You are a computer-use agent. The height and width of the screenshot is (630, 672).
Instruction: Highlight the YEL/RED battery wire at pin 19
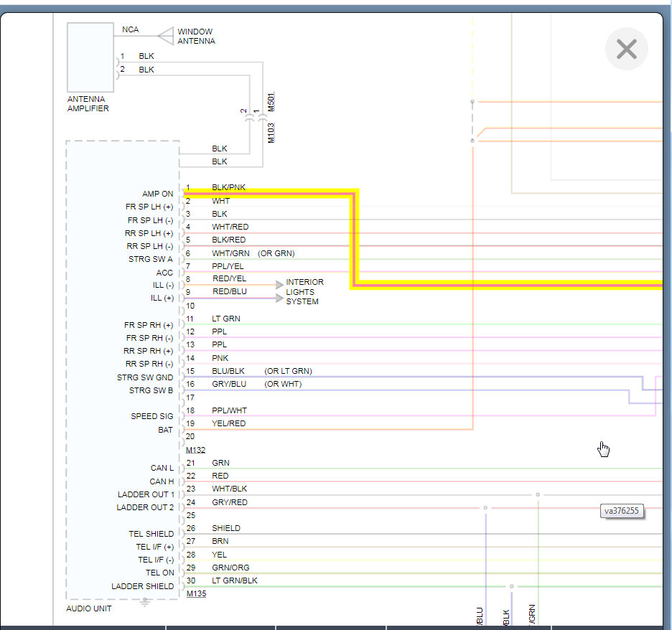[x=359, y=430]
